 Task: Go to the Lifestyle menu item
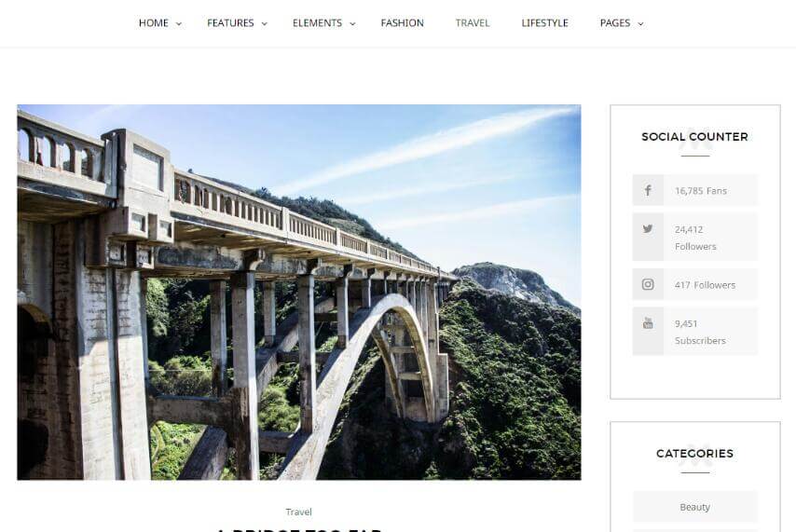coord(544,23)
